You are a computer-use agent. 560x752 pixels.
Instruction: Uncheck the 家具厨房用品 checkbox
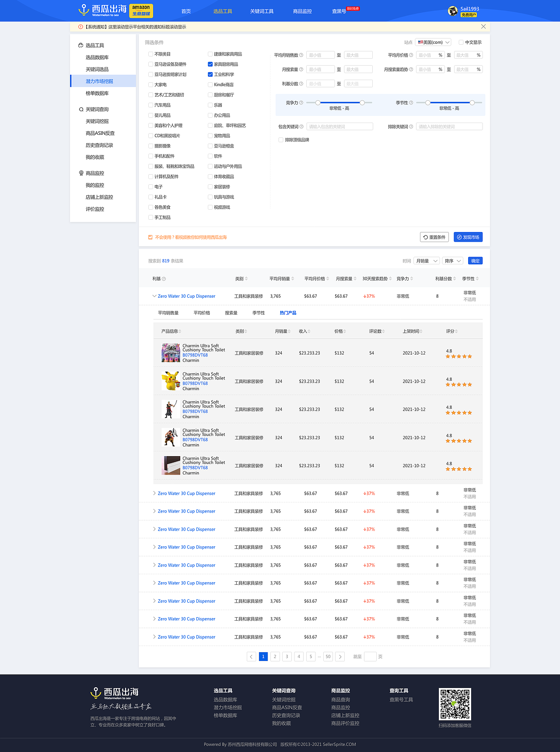click(210, 64)
